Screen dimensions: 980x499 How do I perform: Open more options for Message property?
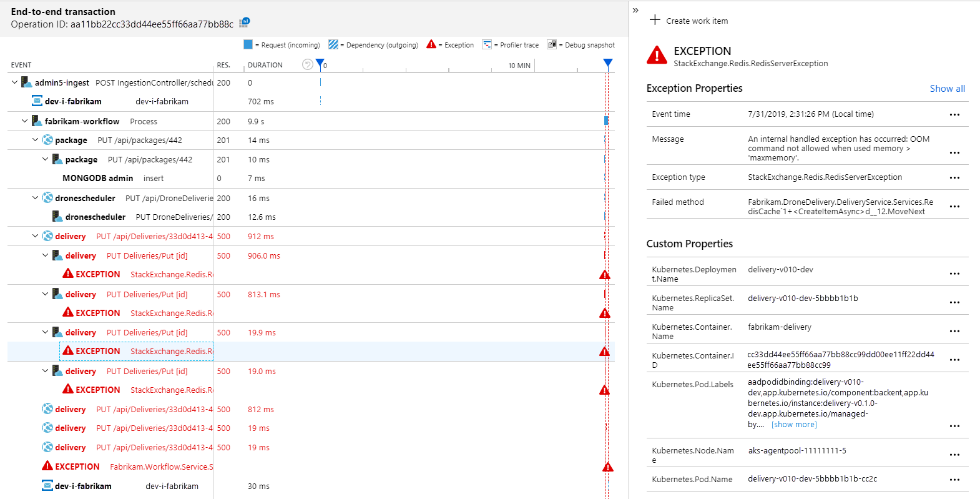click(x=954, y=153)
